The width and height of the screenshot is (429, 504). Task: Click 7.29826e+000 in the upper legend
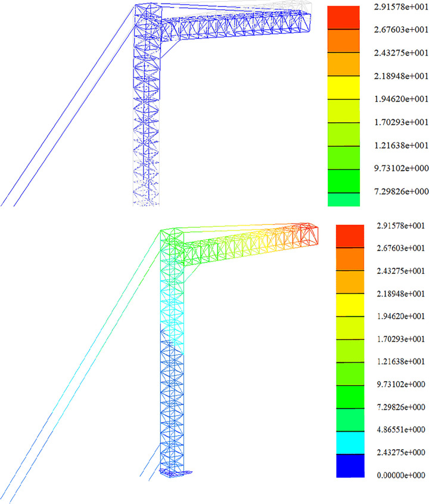click(401, 191)
